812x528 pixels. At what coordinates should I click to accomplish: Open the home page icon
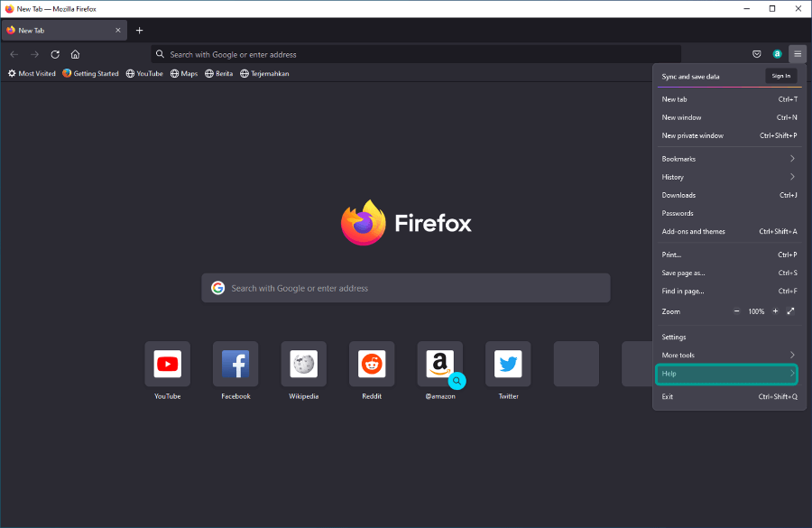[75, 54]
